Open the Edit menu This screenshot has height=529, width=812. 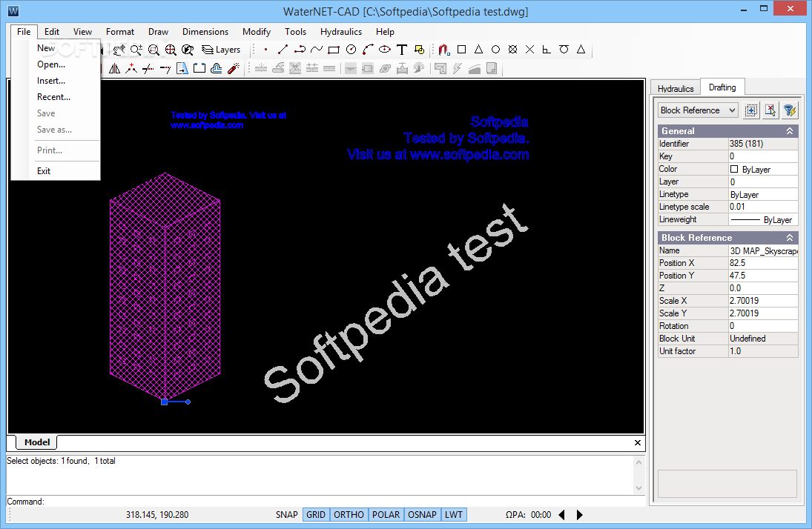(52, 32)
